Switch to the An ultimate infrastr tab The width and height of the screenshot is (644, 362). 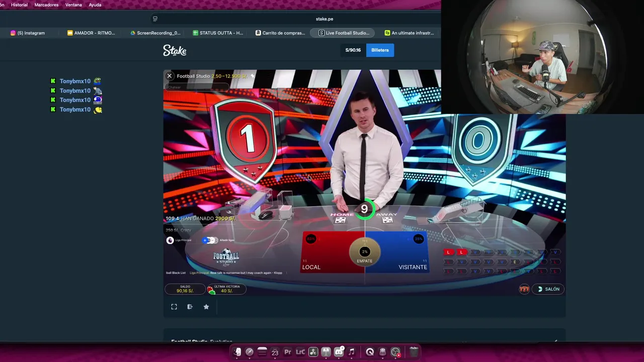tap(410, 33)
